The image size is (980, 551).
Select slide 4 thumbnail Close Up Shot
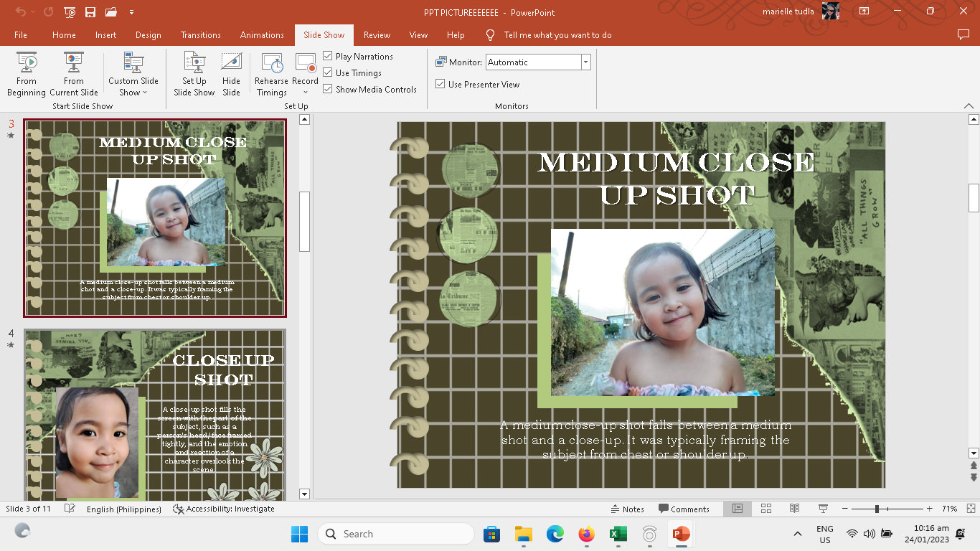(155, 415)
